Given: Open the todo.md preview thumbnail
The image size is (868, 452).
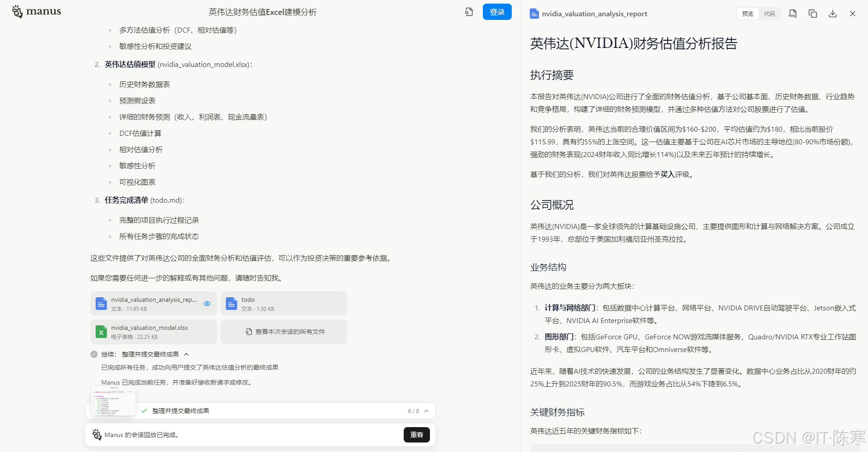Looking at the screenshot, I should click(x=113, y=400).
